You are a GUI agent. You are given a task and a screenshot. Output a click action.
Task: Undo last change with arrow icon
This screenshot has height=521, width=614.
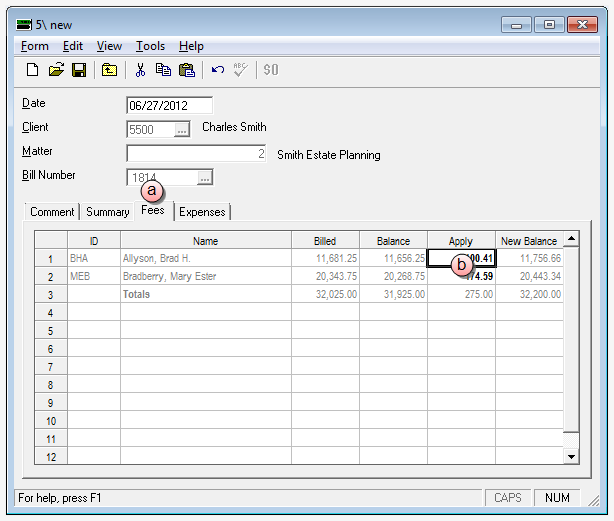pyautogui.click(x=218, y=70)
